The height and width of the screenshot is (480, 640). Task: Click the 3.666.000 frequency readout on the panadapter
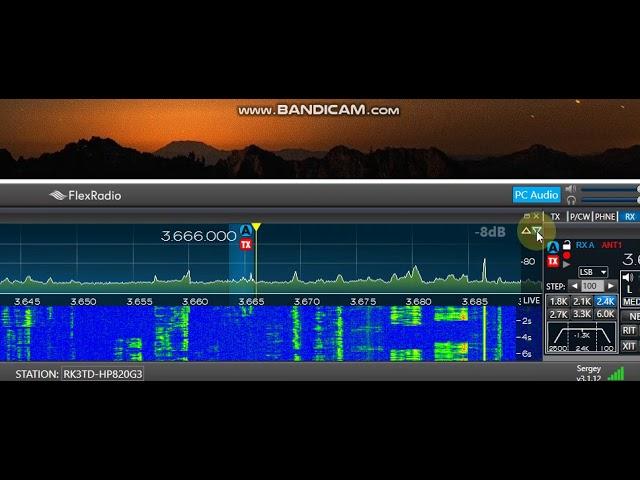click(198, 236)
